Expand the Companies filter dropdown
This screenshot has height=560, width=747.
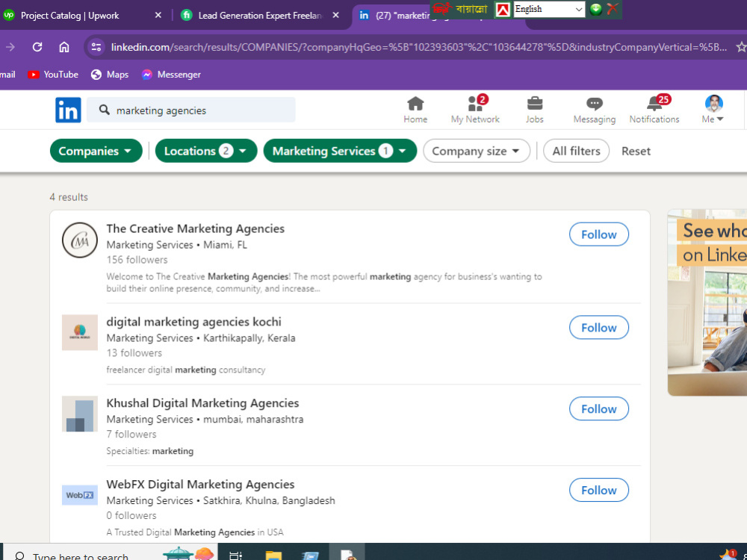pyautogui.click(x=96, y=151)
